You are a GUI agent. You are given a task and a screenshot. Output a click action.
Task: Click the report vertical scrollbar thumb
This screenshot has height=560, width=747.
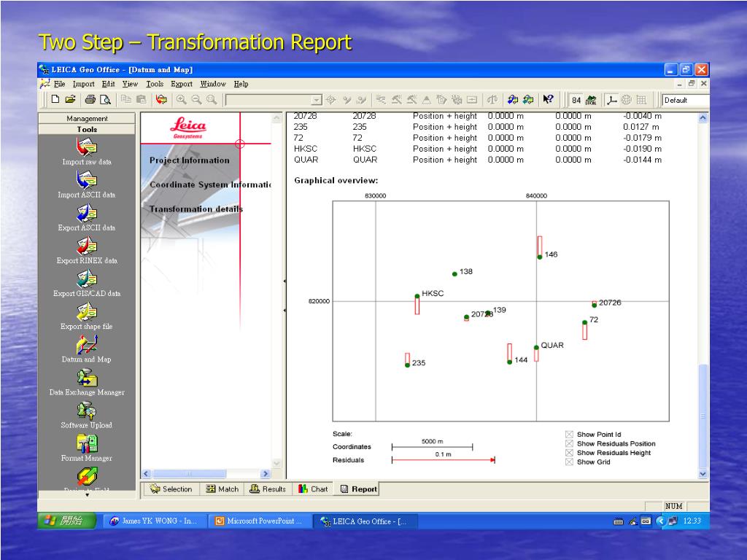tap(703, 416)
